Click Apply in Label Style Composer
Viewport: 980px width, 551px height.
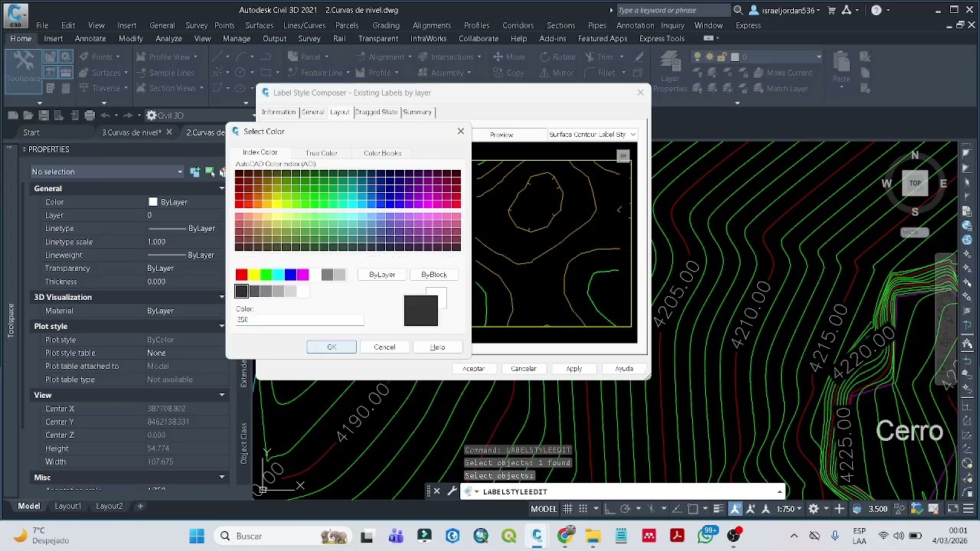574,369
